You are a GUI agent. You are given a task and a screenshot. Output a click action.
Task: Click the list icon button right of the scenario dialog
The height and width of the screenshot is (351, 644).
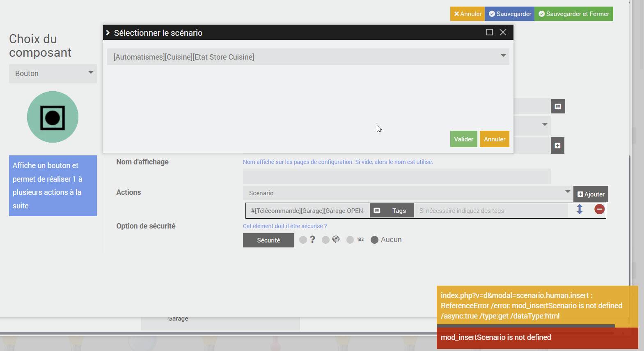tap(558, 106)
